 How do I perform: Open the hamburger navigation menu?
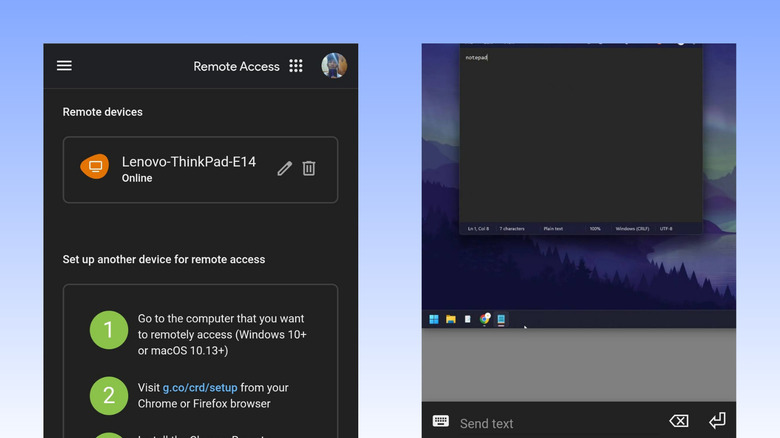(64, 66)
